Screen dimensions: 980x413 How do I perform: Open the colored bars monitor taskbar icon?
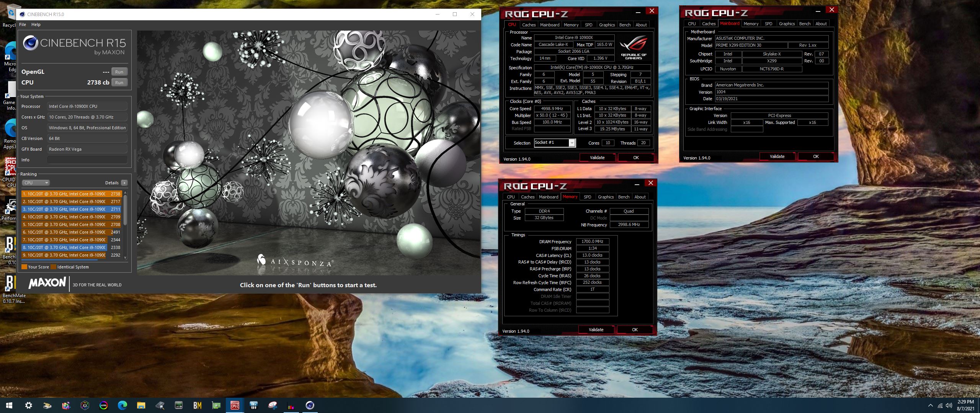click(291, 405)
